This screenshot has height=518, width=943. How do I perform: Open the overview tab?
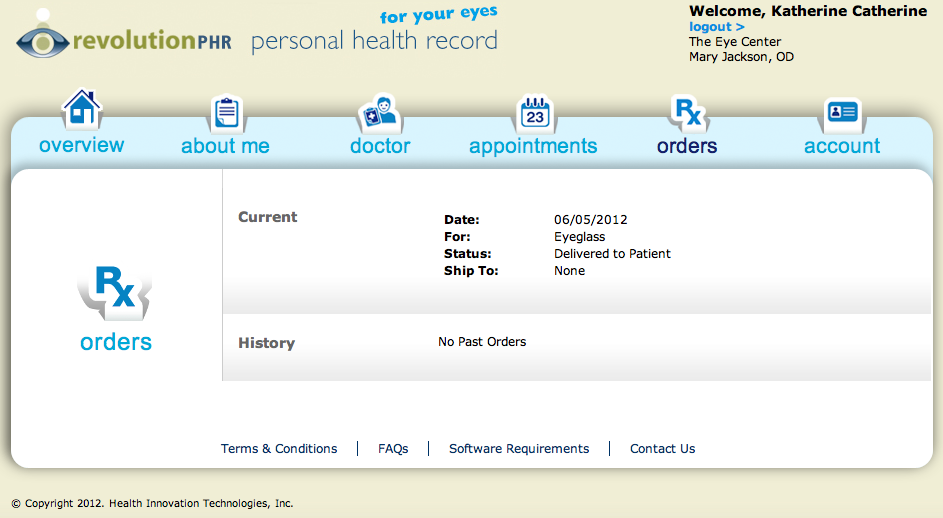[82, 145]
